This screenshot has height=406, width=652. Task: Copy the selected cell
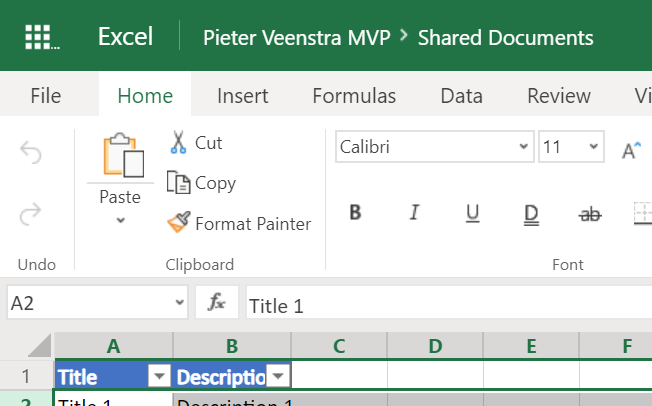201,183
